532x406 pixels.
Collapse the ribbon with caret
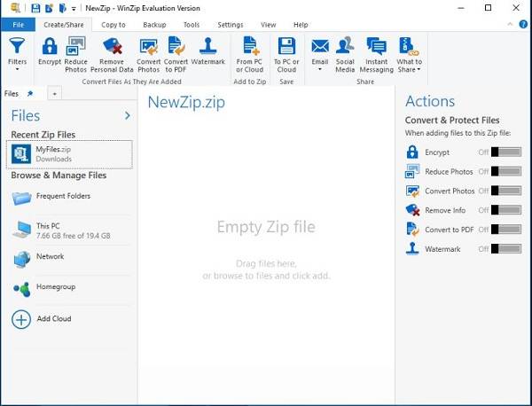pos(510,24)
